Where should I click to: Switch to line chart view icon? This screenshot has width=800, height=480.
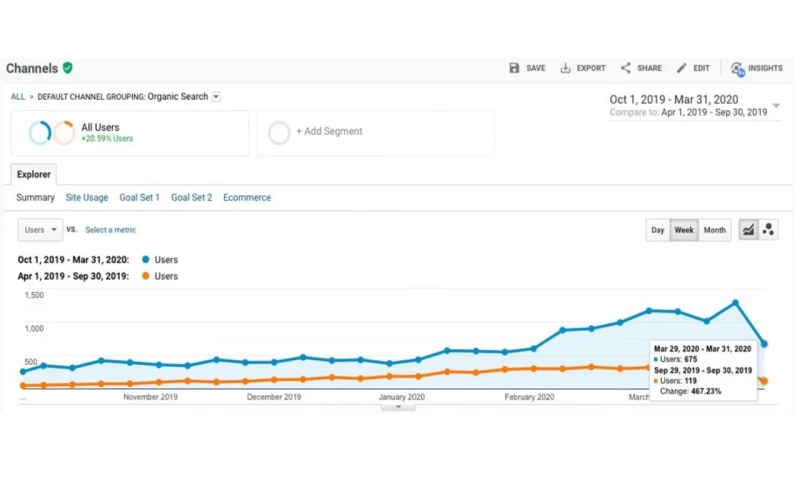click(x=747, y=230)
